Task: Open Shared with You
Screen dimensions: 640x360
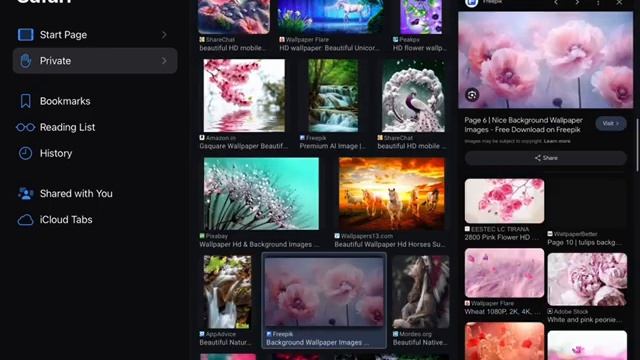Action: point(76,193)
